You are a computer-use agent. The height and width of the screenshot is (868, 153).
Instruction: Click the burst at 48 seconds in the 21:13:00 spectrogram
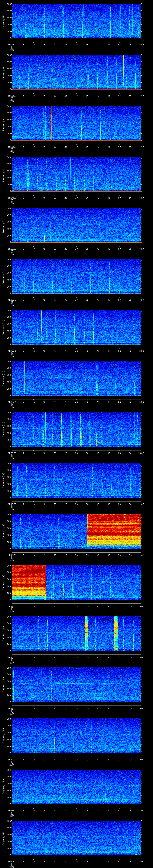tap(116, 633)
